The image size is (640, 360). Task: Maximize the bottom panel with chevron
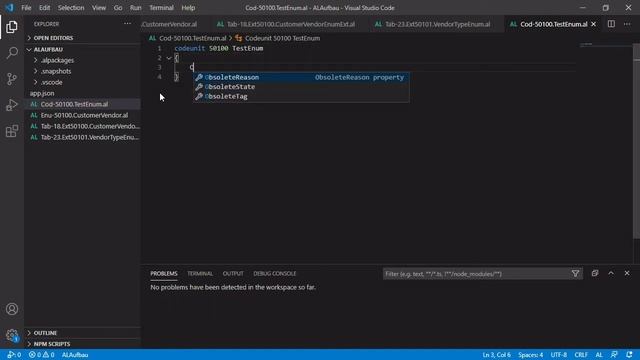click(611, 273)
